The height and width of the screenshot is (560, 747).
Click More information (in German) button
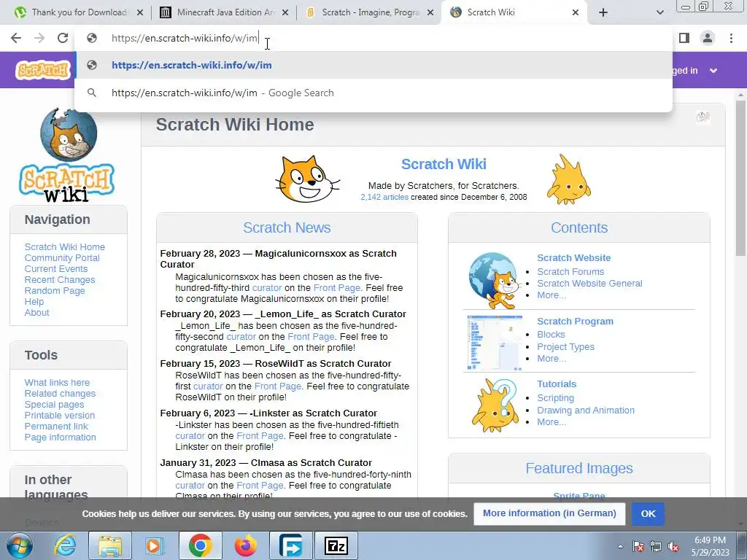click(549, 513)
